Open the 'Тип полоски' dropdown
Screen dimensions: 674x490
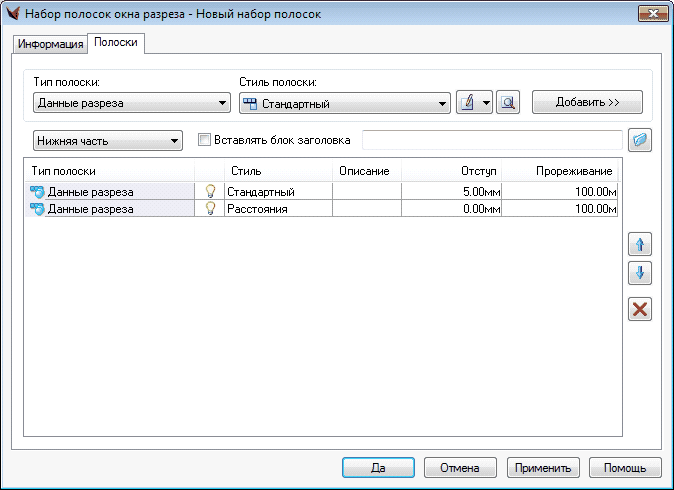[131, 103]
